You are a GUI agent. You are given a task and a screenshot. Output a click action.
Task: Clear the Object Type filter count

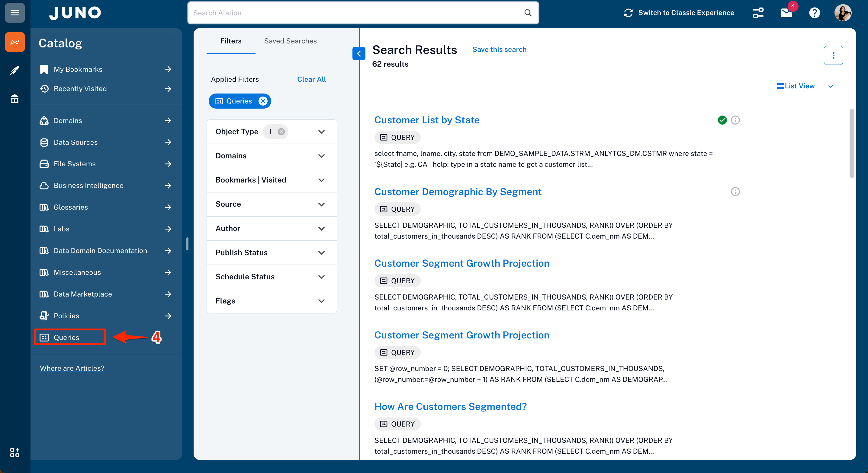(281, 132)
